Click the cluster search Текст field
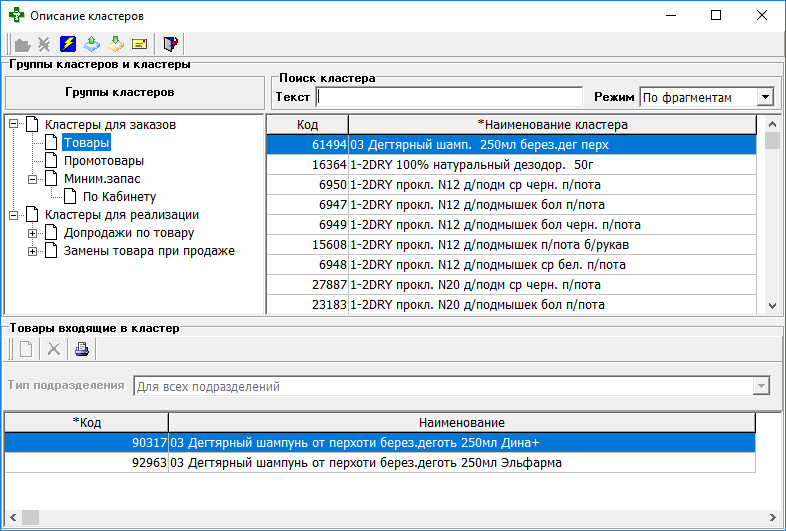This screenshot has height=531, width=786. pos(449,97)
